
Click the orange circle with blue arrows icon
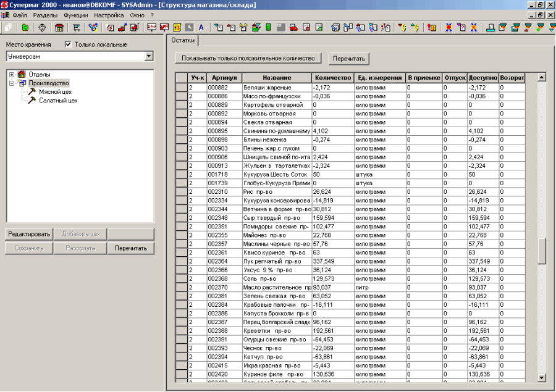474,28
